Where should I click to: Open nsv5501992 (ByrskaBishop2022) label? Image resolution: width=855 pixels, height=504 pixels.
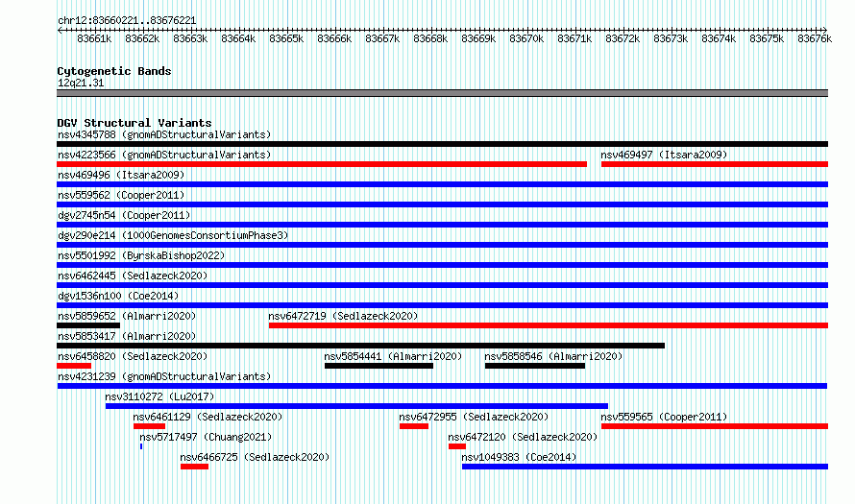coord(141,255)
